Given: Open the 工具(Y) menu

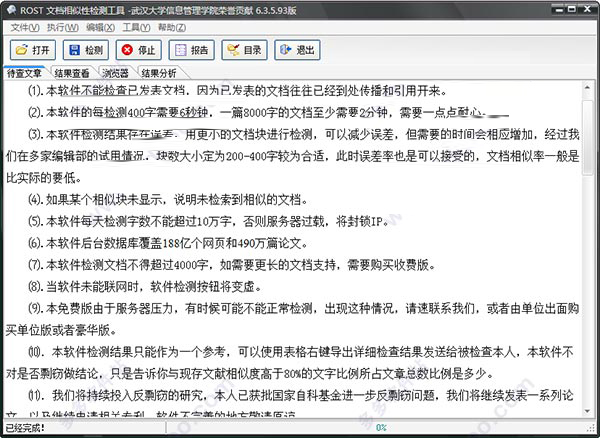Looking at the screenshot, I should coord(136,28).
